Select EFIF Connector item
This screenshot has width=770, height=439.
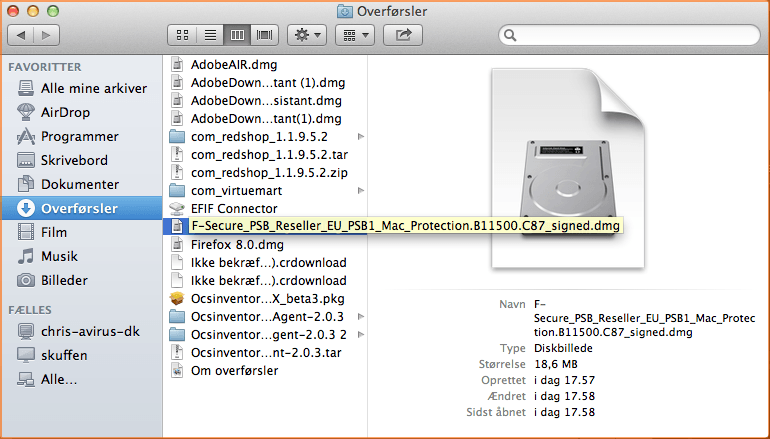(265, 209)
